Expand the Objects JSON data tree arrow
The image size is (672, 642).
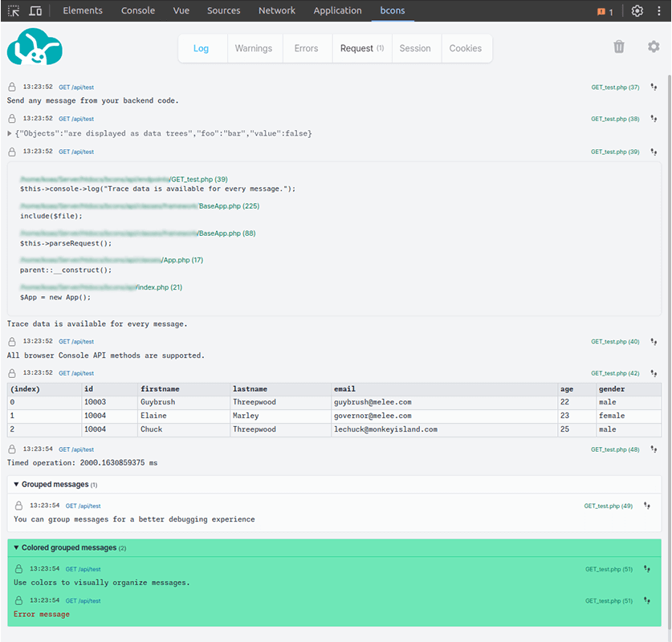pos(10,133)
